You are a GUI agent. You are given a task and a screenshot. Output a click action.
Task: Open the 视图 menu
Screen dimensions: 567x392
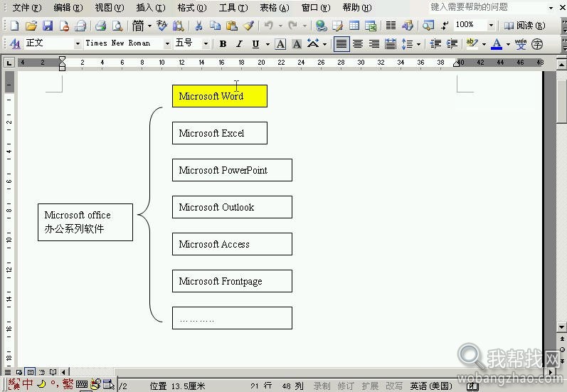(x=110, y=8)
